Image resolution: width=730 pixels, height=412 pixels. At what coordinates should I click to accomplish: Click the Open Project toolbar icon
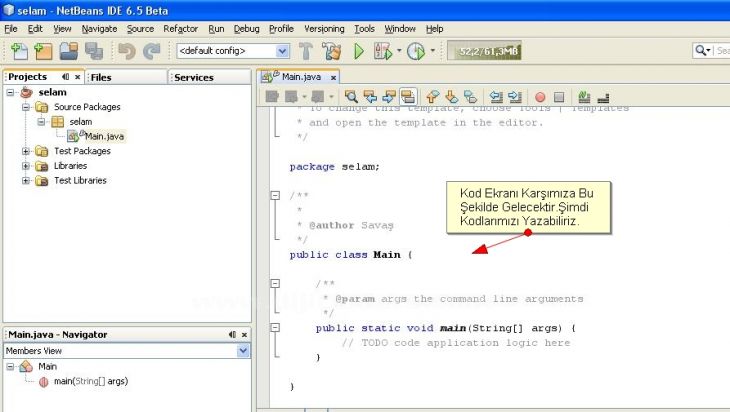[69, 51]
